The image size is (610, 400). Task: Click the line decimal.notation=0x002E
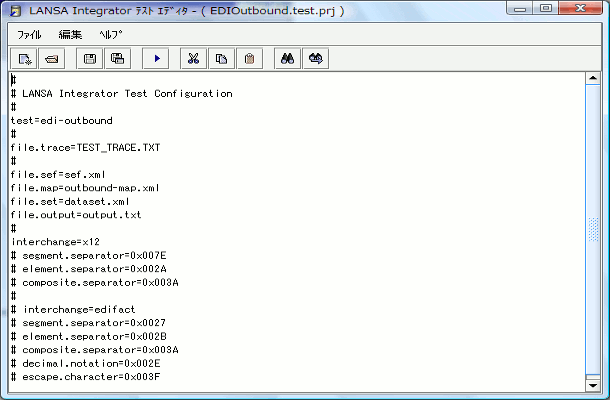pyautogui.click(x=86, y=363)
